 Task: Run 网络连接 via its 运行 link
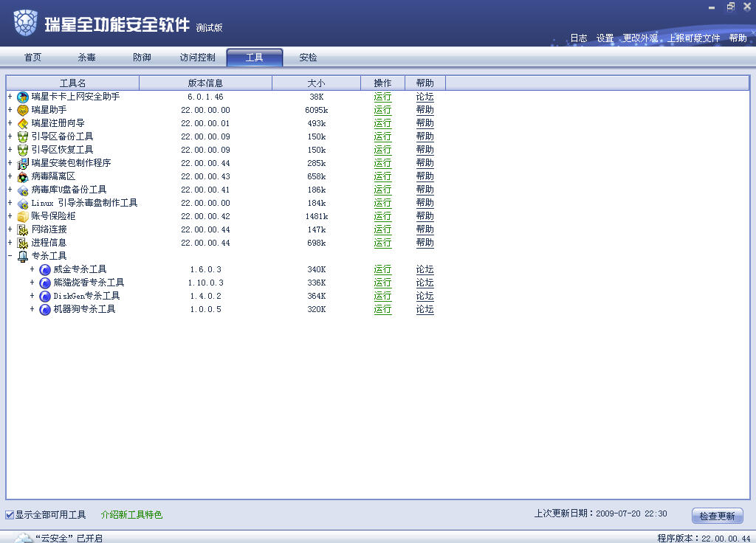pyautogui.click(x=382, y=230)
